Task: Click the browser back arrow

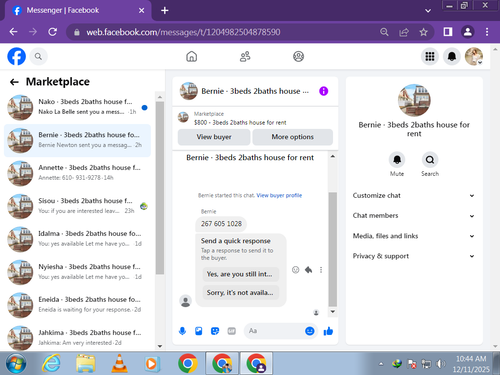Action: point(13,32)
